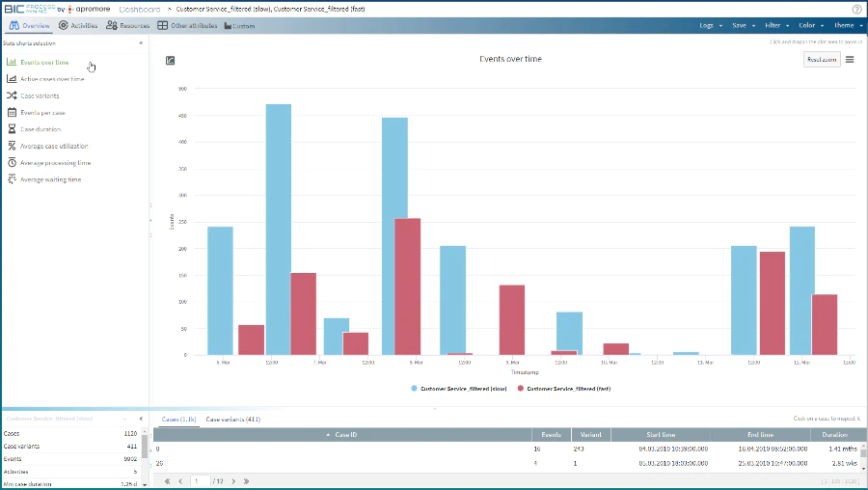Click the tall blue slow bar near 12:00
This screenshot has width=868, height=490.
click(279, 230)
